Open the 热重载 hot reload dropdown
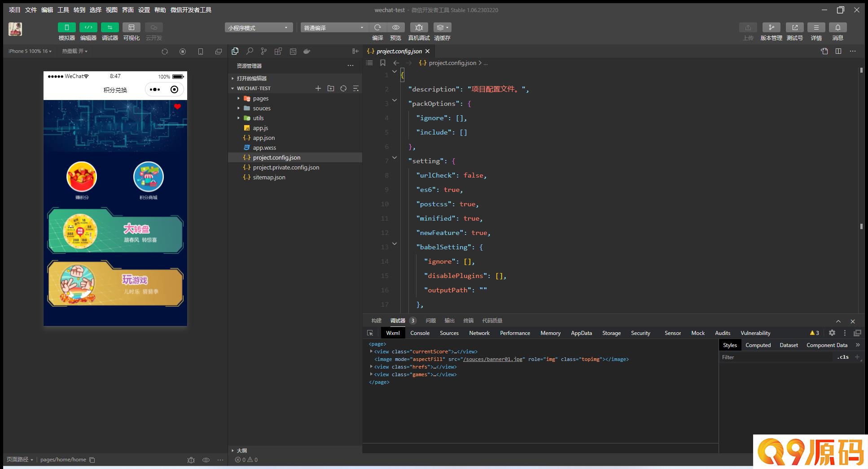 coord(75,51)
